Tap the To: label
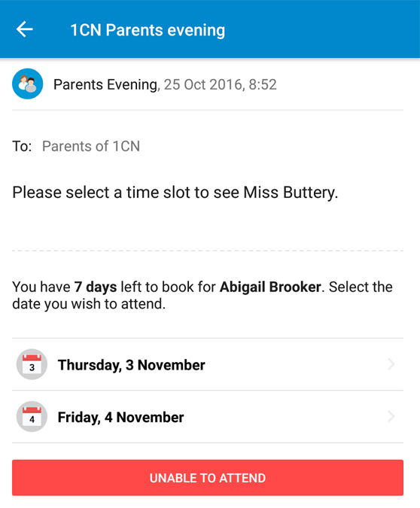420x508 pixels. coord(22,146)
